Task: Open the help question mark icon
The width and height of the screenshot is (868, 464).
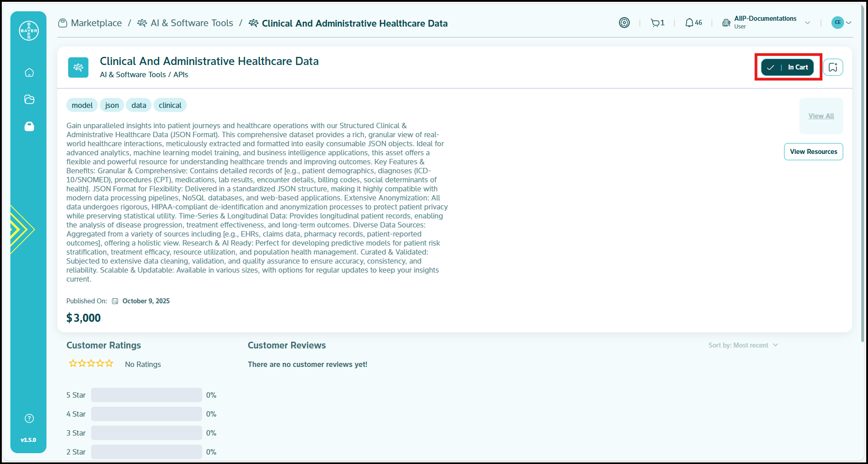Action: tap(29, 418)
